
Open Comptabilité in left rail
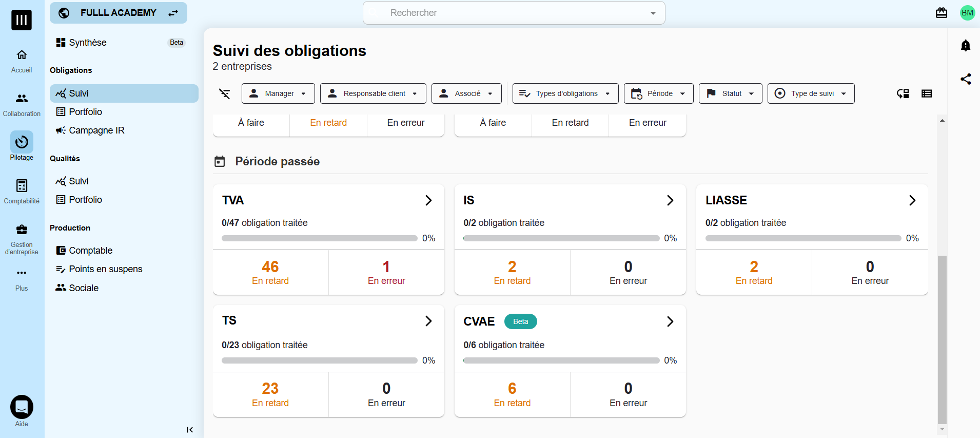(22, 191)
